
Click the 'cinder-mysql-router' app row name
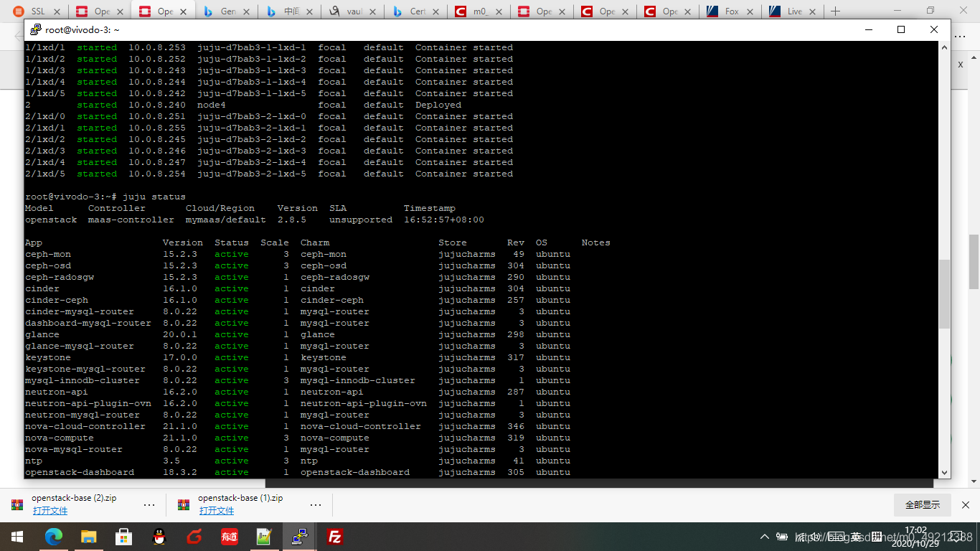point(80,311)
